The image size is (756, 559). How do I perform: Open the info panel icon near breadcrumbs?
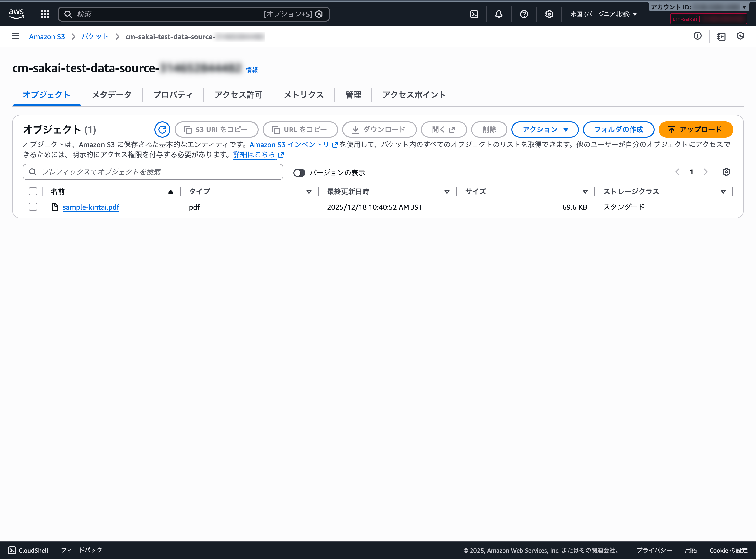click(697, 36)
